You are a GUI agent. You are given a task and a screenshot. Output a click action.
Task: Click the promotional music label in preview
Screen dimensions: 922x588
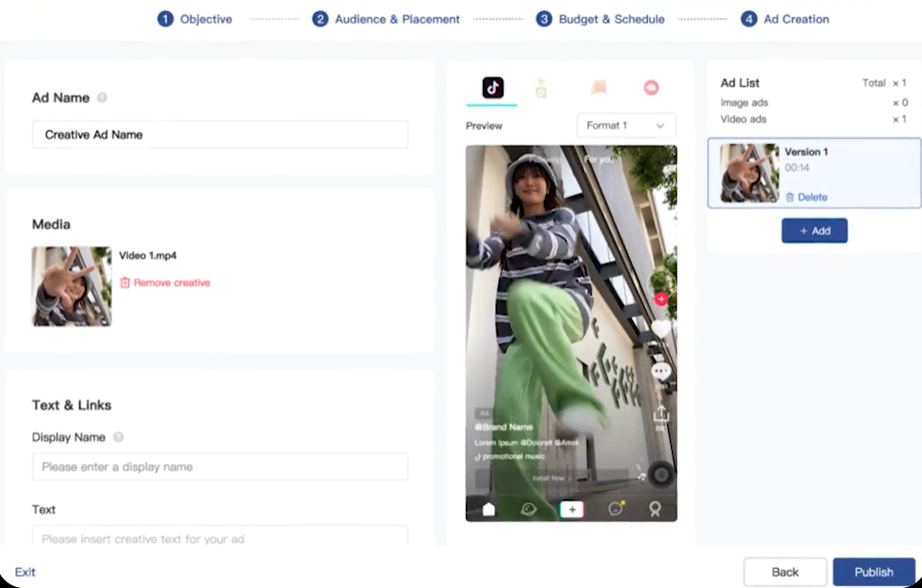point(510,456)
